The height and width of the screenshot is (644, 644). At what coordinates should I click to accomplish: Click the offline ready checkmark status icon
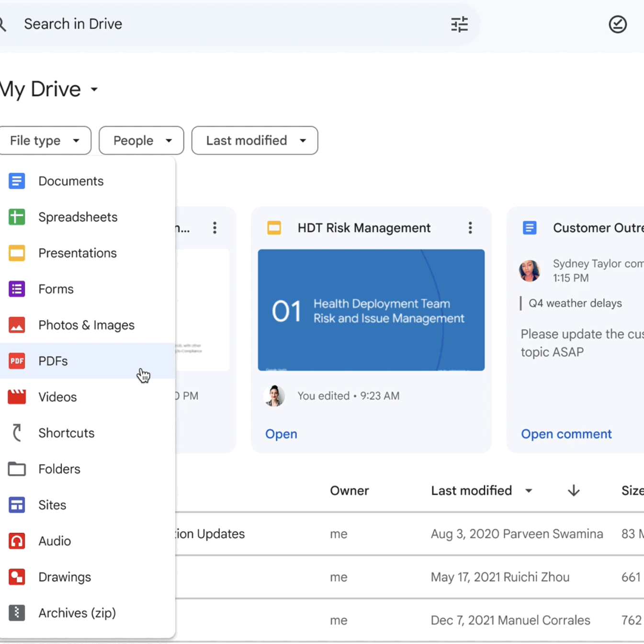coord(617,24)
